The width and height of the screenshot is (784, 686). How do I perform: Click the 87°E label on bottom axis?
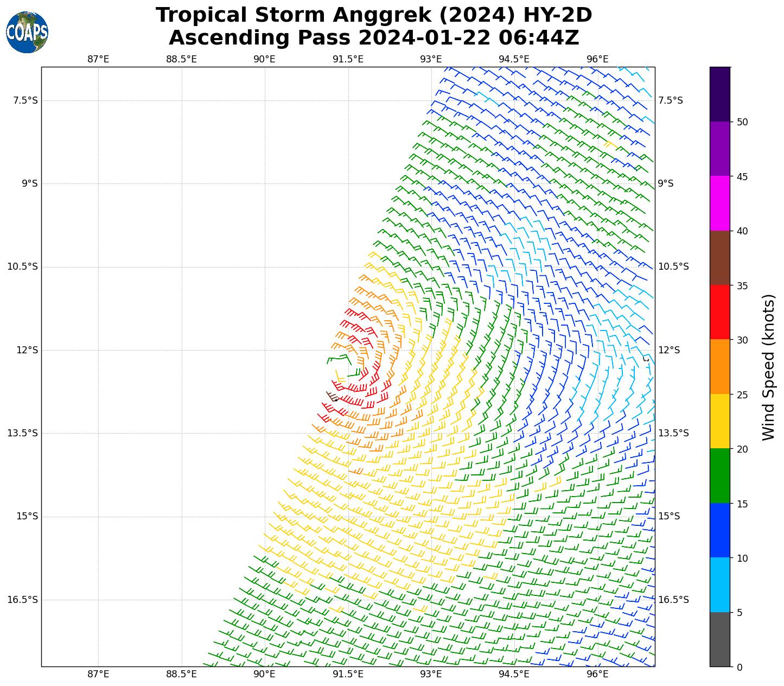pos(98,674)
